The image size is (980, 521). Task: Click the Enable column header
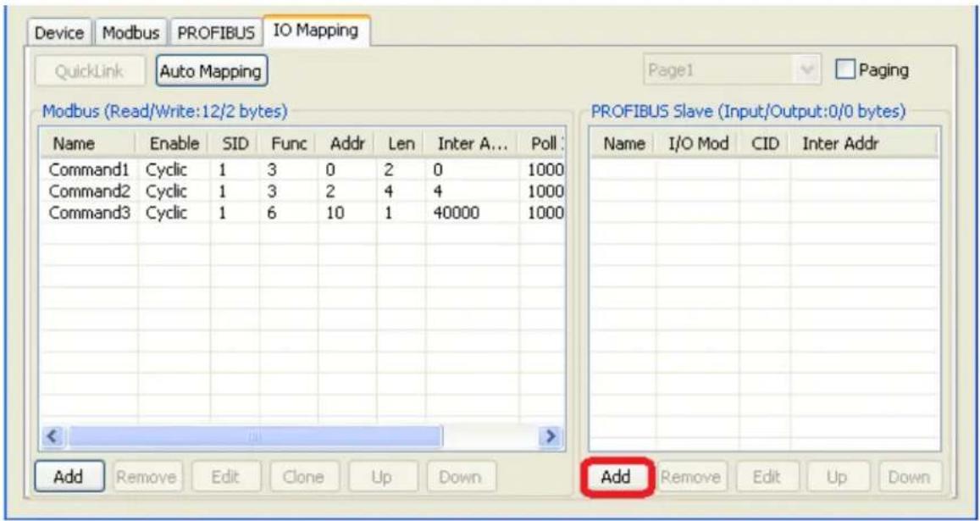coord(174,144)
